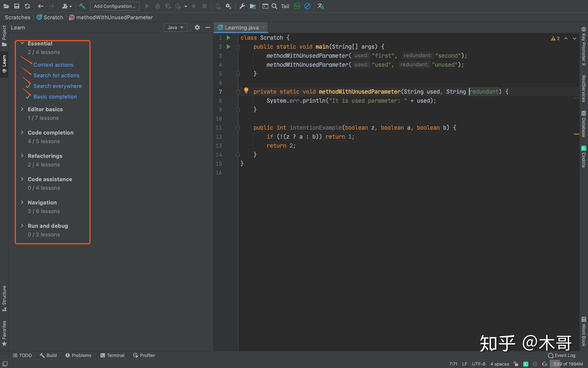
Task: Expand the Code assistance lesson group
Action: 22,179
